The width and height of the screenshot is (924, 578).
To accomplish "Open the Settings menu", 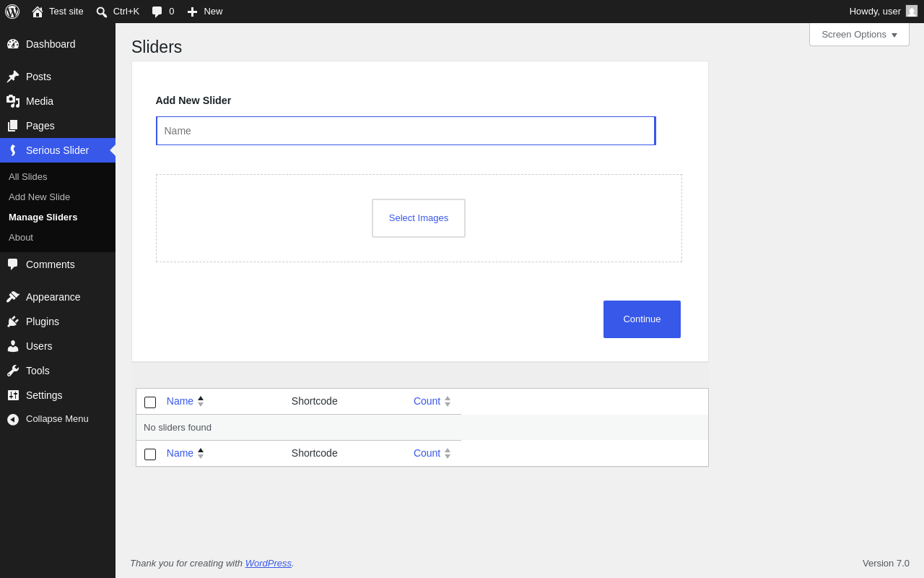I will click(58, 395).
